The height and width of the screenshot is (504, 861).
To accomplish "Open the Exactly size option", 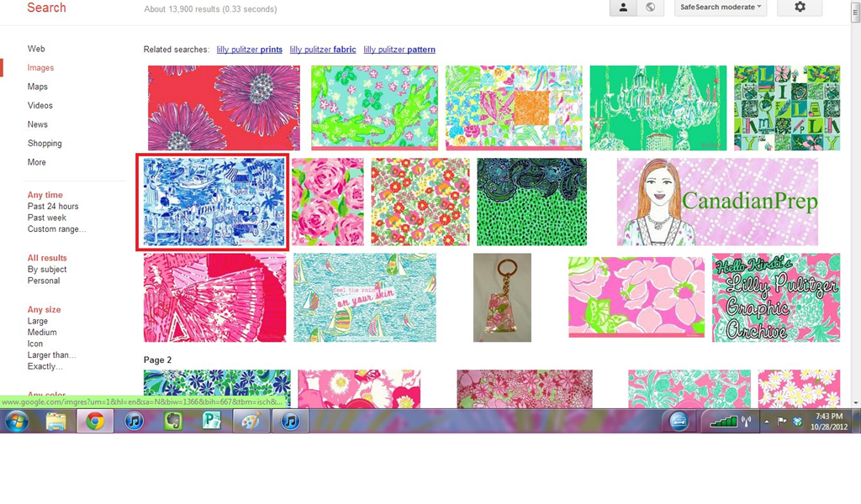I will tap(45, 366).
